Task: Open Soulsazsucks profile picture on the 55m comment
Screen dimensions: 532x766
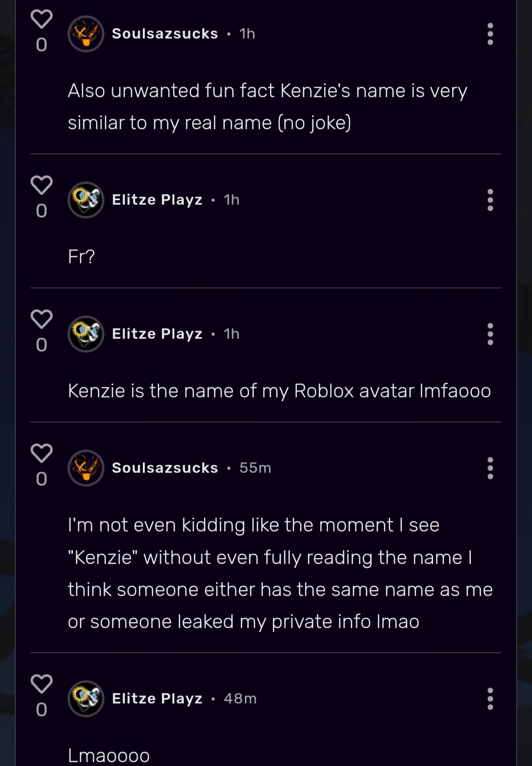Action: click(x=86, y=468)
